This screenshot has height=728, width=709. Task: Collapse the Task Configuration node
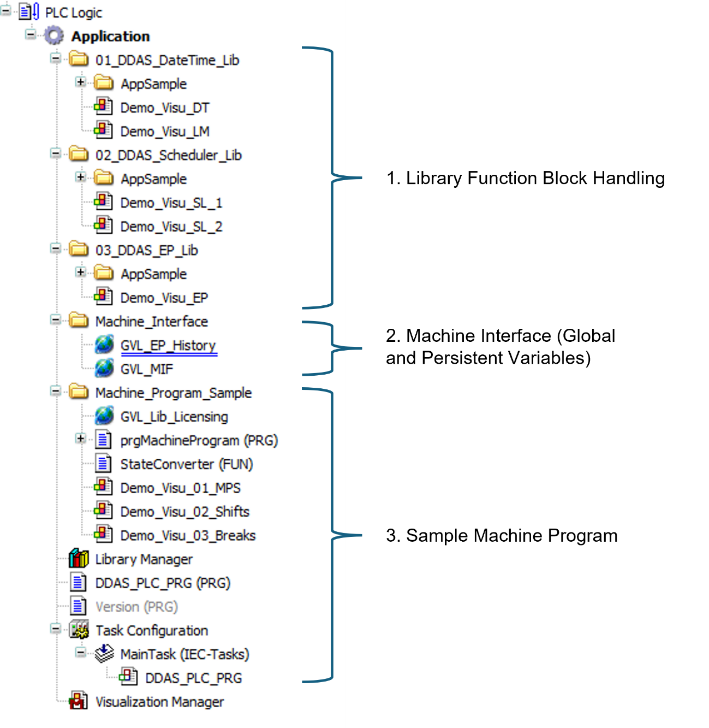tap(56, 629)
